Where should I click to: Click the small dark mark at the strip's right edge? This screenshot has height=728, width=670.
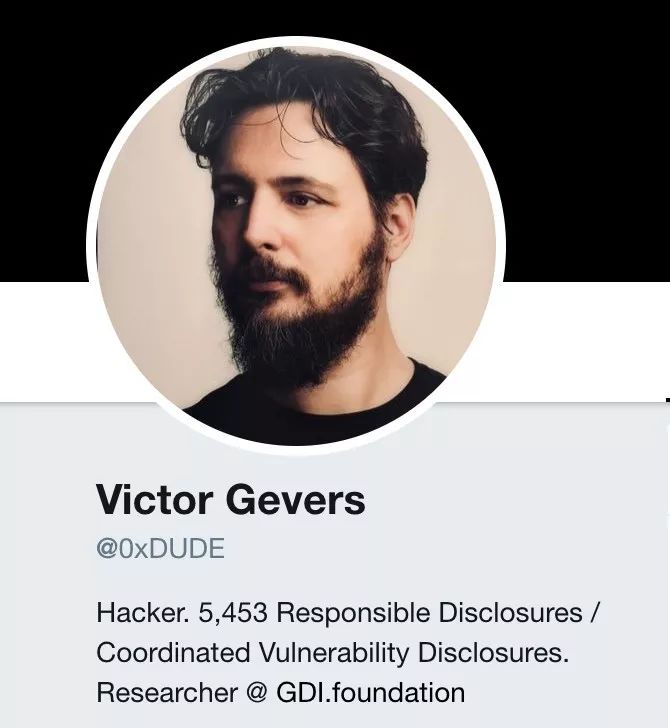coord(668,399)
